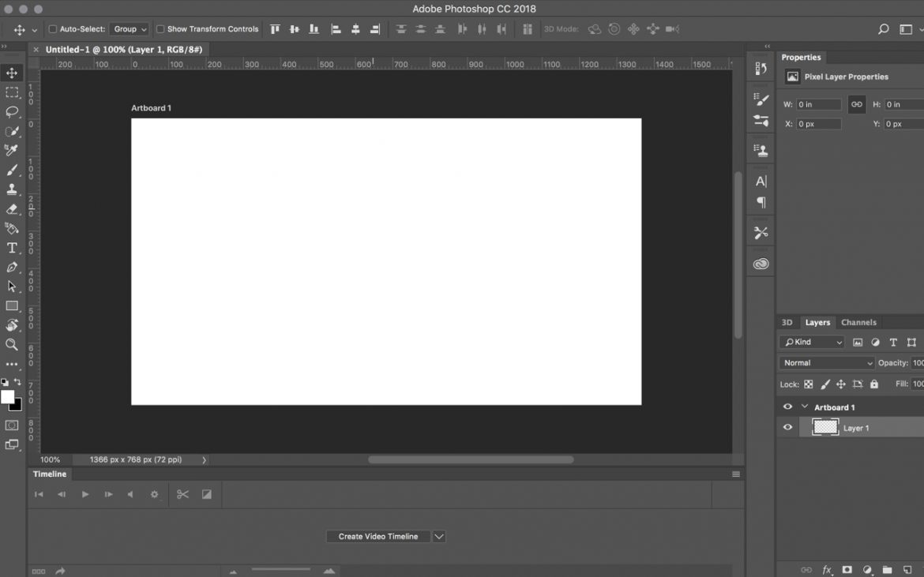Open the Character panel icon
924x577 pixels.
tap(761, 182)
